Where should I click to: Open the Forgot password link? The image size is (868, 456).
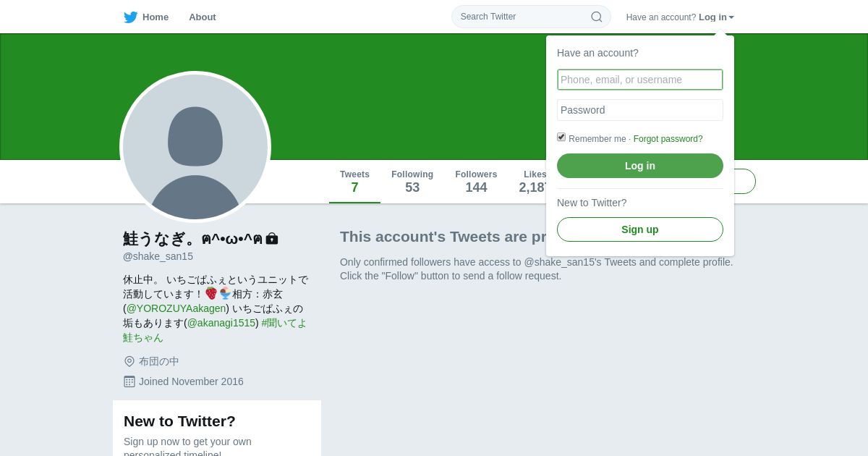668,139
